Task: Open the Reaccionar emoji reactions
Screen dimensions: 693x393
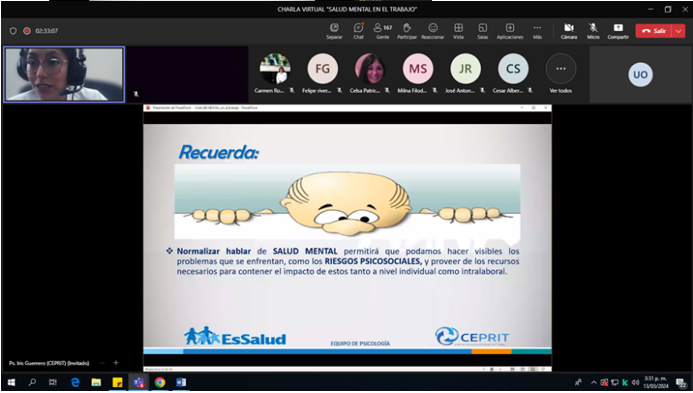Action: point(433,31)
